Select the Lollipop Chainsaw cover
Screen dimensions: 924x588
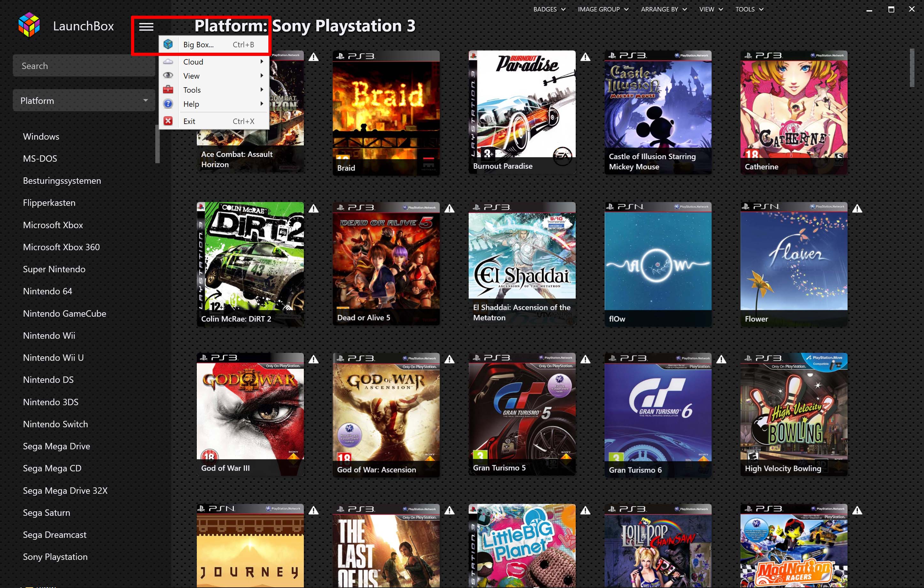tap(658, 546)
